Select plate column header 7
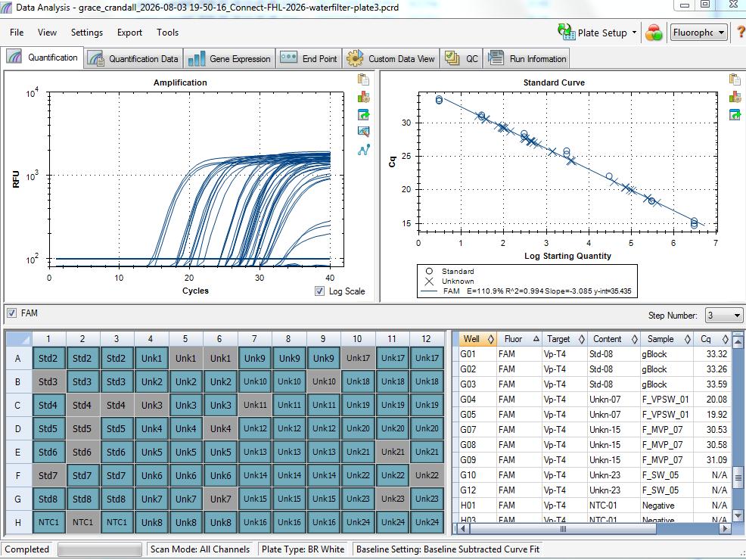Screen dimensions: 746x560 pos(254,339)
